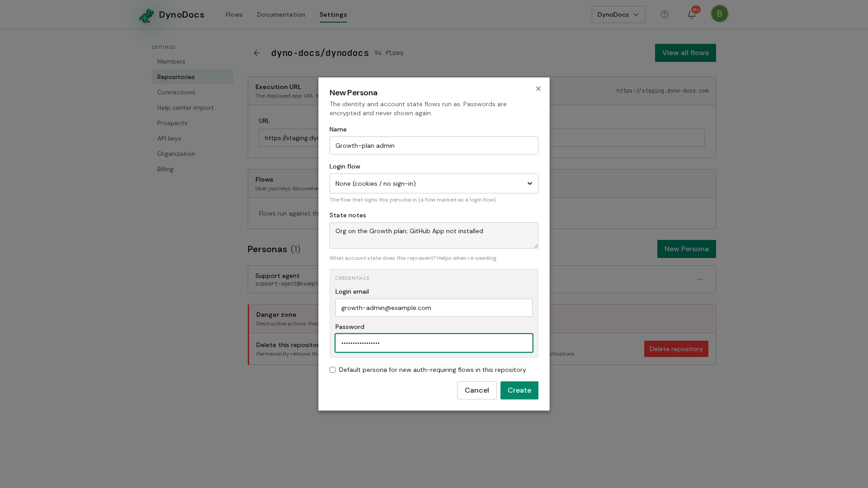Open the DynoDocs organization switcher
This screenshot has height=488, width=868.
618,14
